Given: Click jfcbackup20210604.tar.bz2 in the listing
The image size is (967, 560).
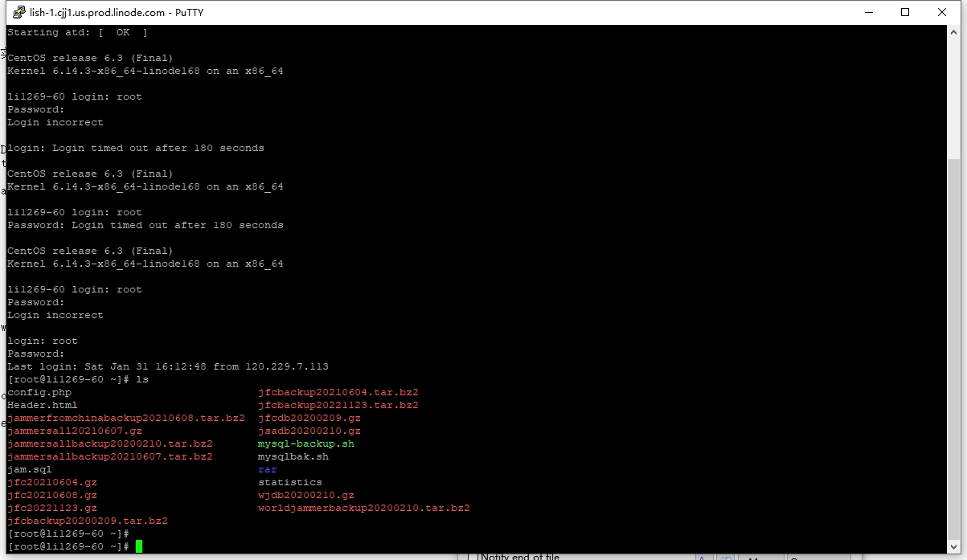Looking at the screenshot, I should tap(338, 392).
